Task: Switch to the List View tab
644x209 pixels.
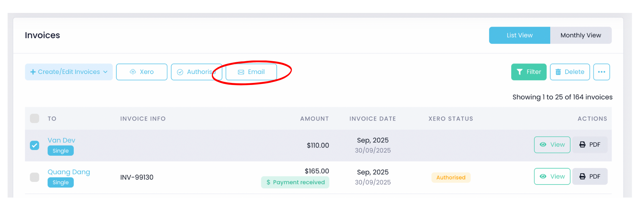Action: click(519, 35)
